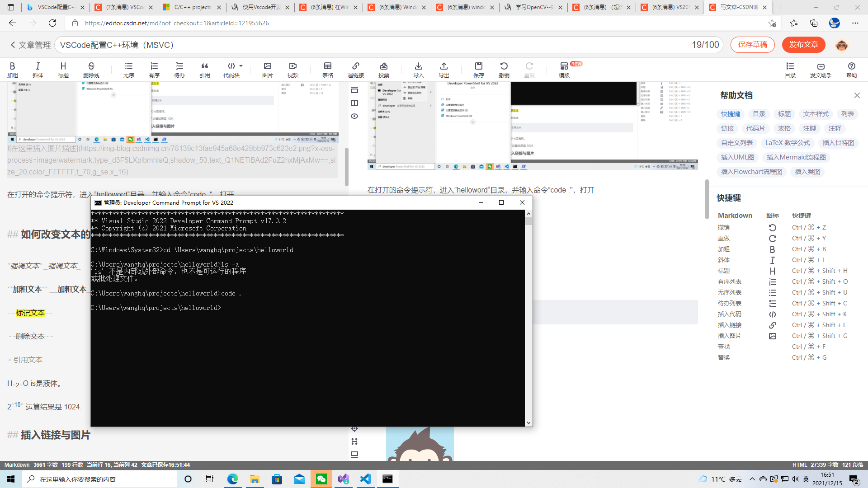Switch to the two-column split layout
The width and height of the screenshot is (868, 488).
click(x=354, y=103)
